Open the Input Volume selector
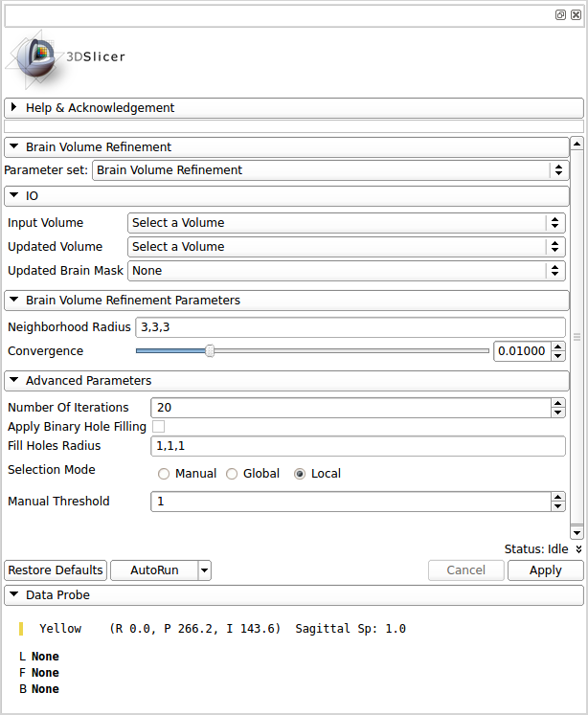Viewport: 588px width, 715px height. 345,223
